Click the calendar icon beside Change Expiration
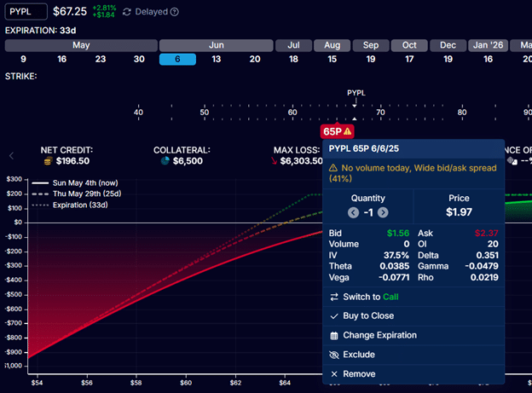The height and width of the screenshot is (393, 532). click(x=334, y=336)
